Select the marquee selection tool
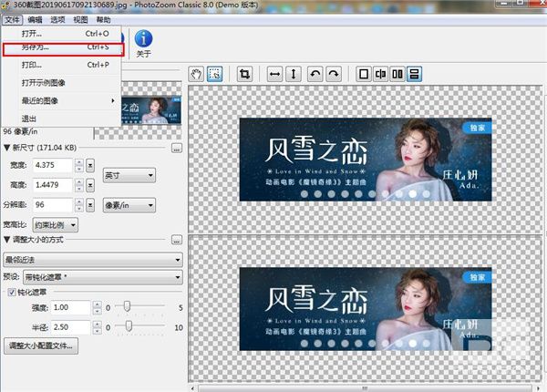The width and height of the screenshot is (547, 392). click(216, 74)
